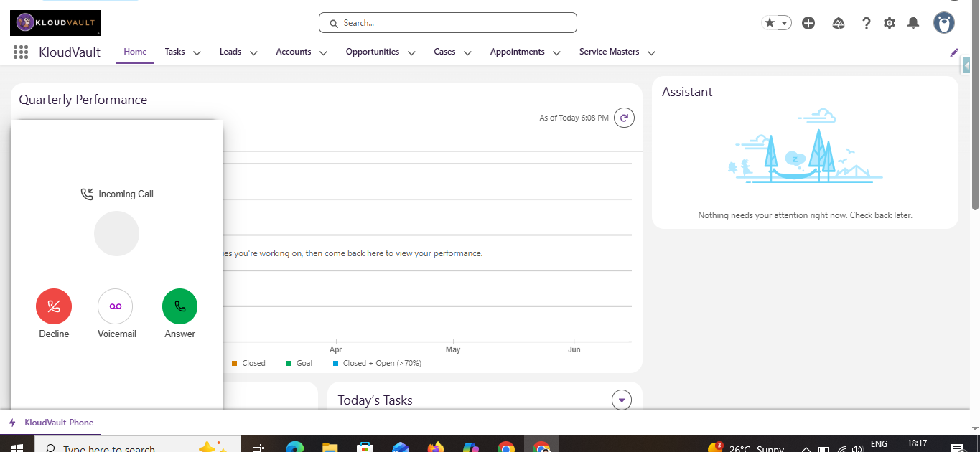Expand the Service Masters dropdown chevron
Screen dimensions: 980x452
652,52
